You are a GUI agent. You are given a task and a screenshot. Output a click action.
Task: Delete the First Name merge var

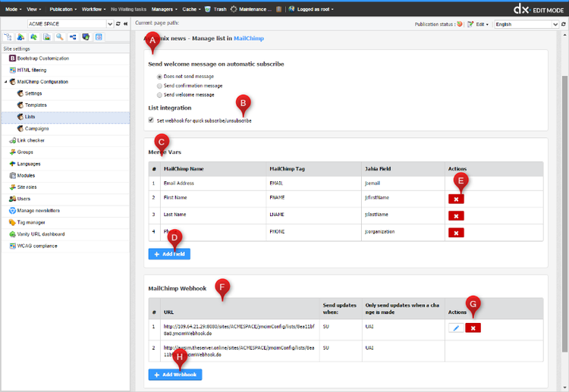(456, 199)
